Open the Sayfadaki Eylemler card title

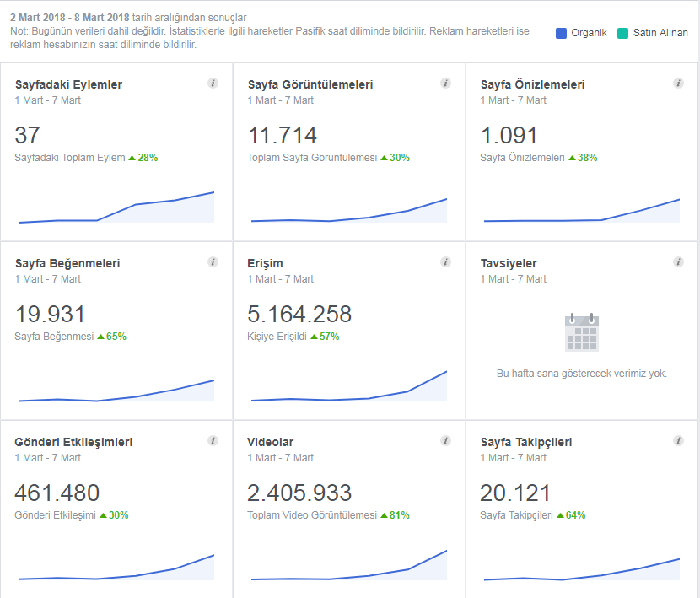(69, 84)
